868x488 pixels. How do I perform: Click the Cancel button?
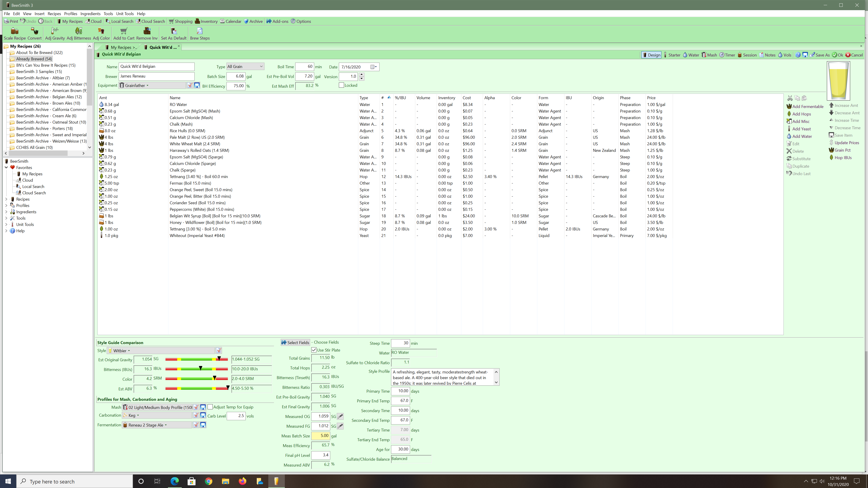tap(854, 55)
